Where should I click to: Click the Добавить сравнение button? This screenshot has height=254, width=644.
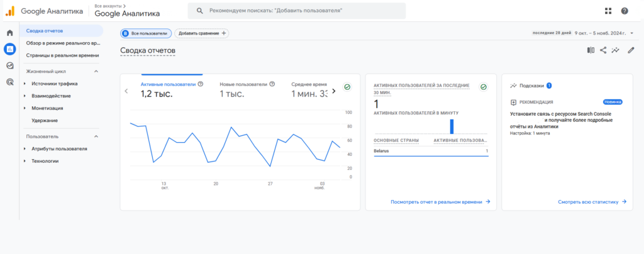[202, 33]
